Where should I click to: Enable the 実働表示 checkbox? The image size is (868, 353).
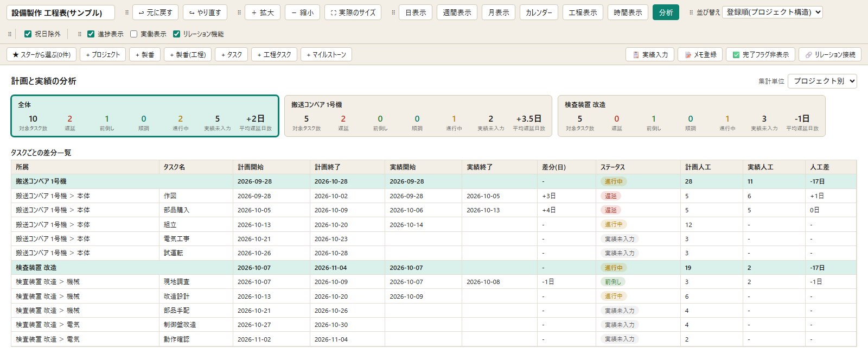(x=134, y=34)
